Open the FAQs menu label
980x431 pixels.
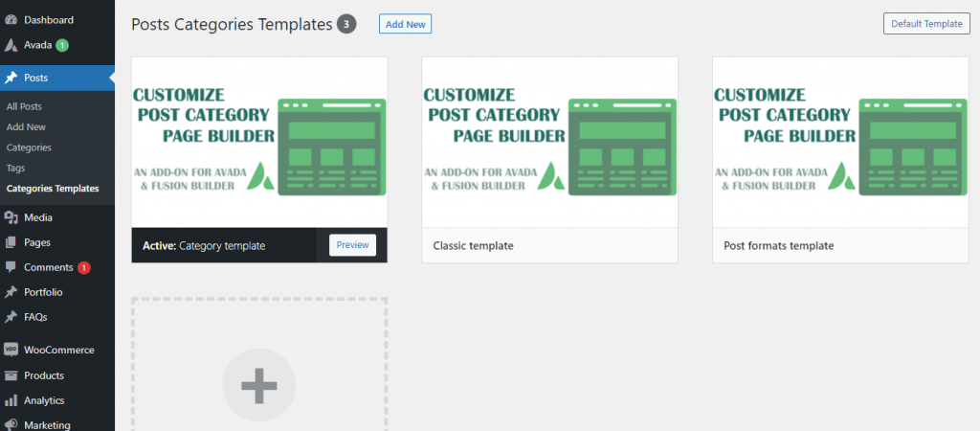click(35, 317)
